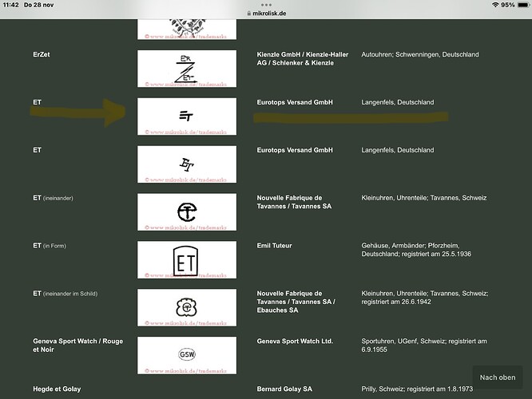Select 'Geneva Sport Watch Ltd.' company name
The width and height of the screenshot is (532, 399).
[x=295, y=342]
